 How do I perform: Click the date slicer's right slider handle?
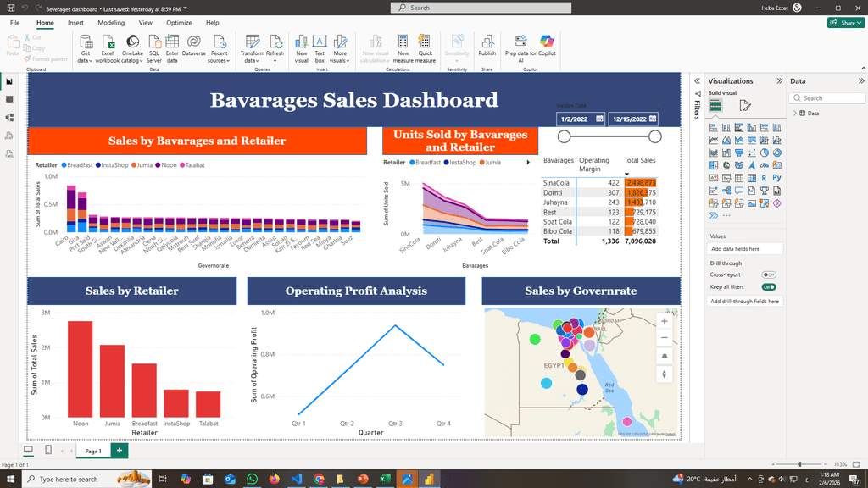coord(654,136)
